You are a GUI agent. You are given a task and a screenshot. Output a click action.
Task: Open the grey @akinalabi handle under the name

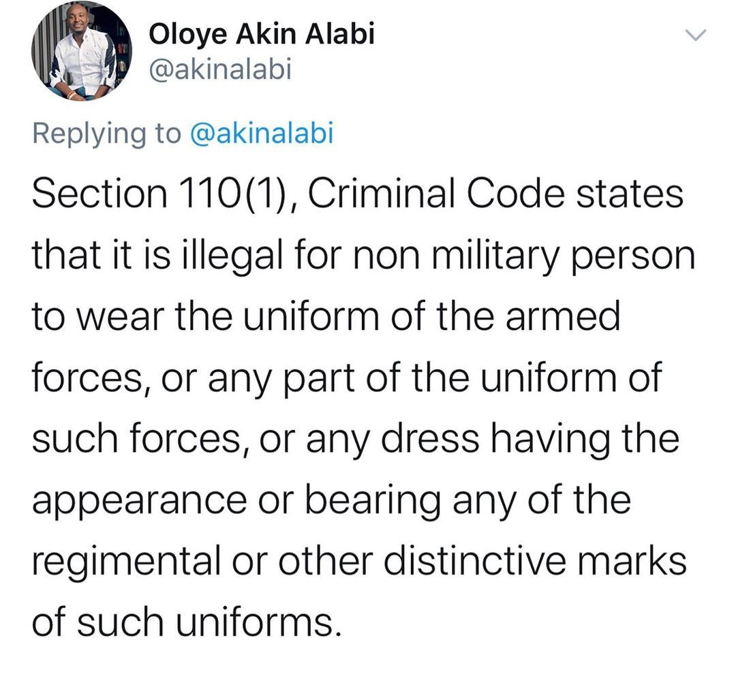pos(220,69)
